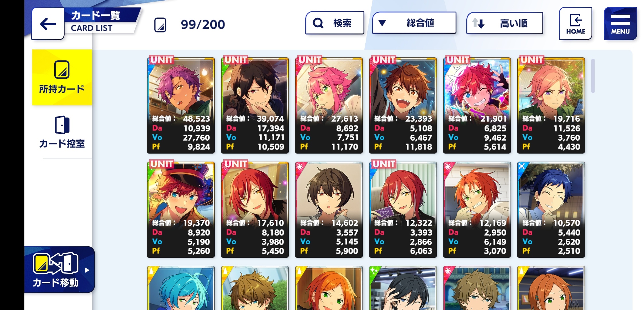Click the card count icon beside 99/200
The width and height of the screenshot is (644, 310).
[160, 25]
